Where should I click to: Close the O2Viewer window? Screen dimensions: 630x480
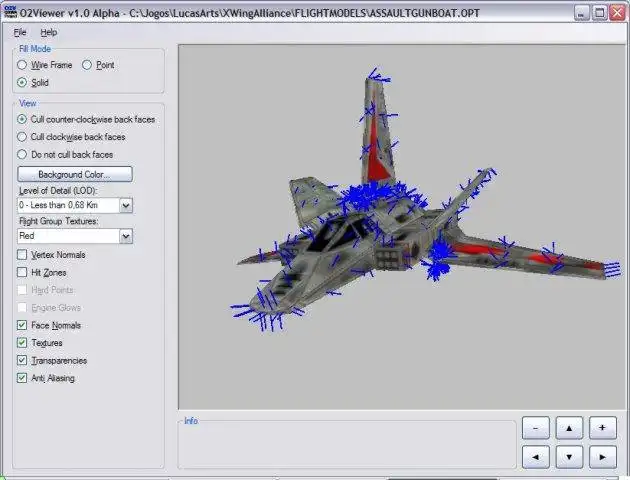(x=618, y=13)
